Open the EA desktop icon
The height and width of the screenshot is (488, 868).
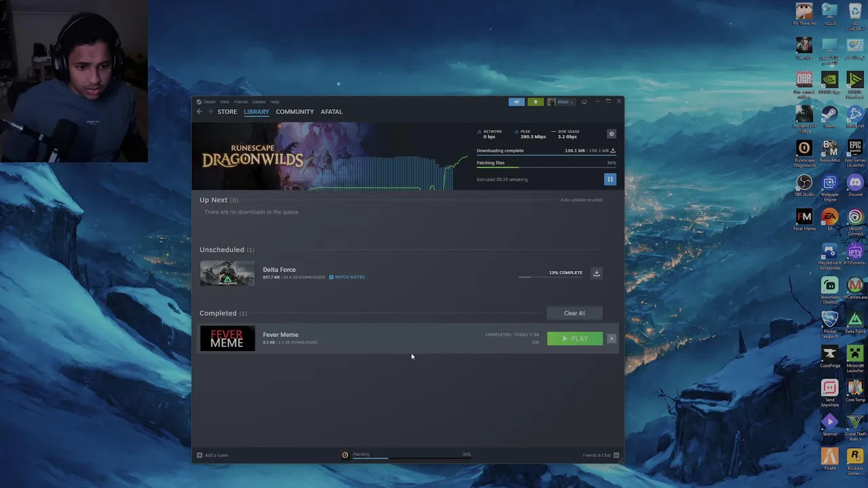tap(829, 220)
